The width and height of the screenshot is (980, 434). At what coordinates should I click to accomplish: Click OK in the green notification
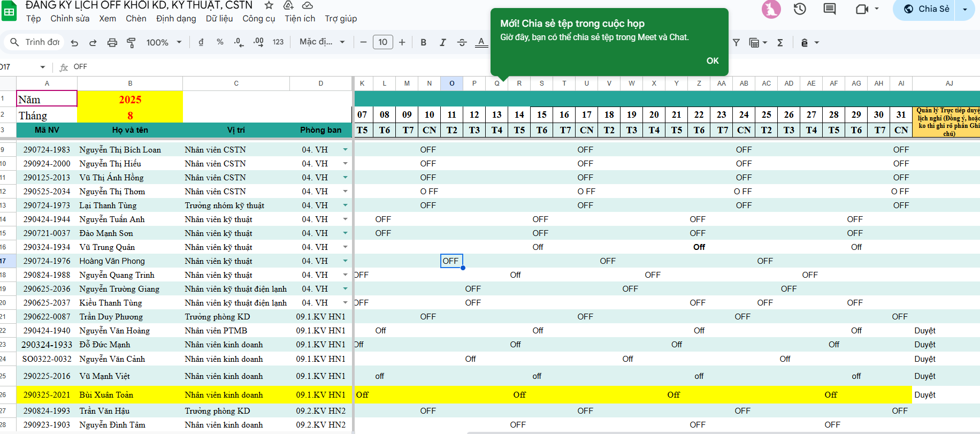coord(712,61)
